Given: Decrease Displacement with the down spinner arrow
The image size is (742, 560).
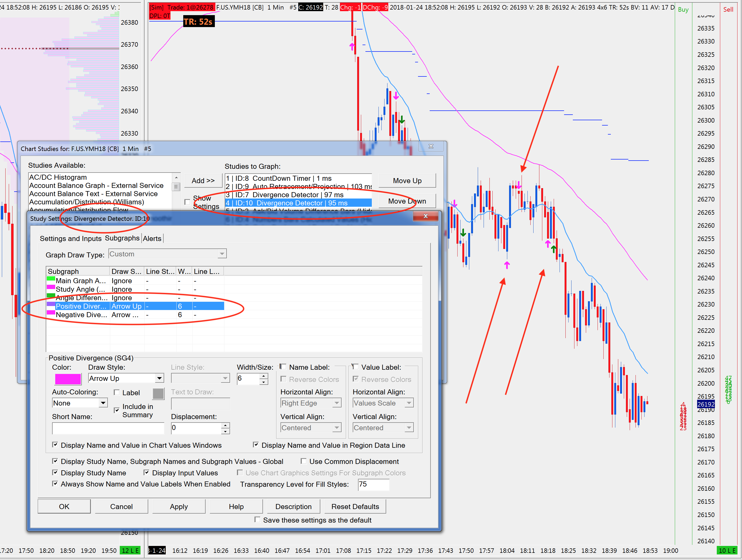Looking at the screenshot, I should [x=225, y=431].
